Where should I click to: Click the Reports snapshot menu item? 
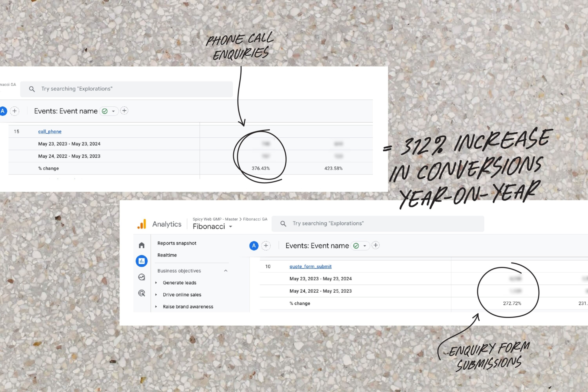(x=177, y=243)
